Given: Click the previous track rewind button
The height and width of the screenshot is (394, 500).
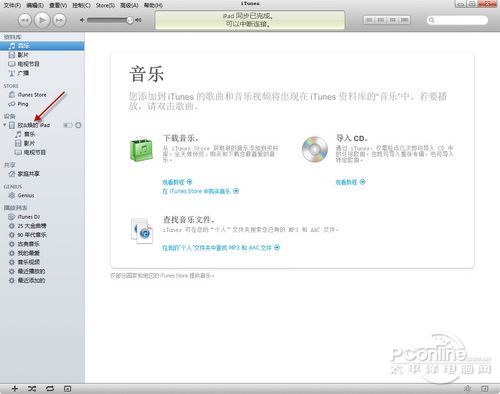Looking at the screenshot, I should [x=25, y=20].
